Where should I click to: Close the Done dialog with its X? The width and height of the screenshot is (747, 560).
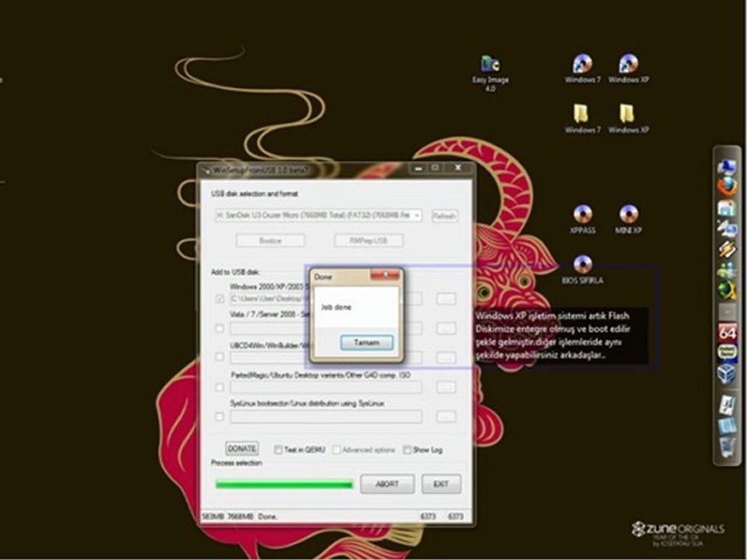coord(385,275)
